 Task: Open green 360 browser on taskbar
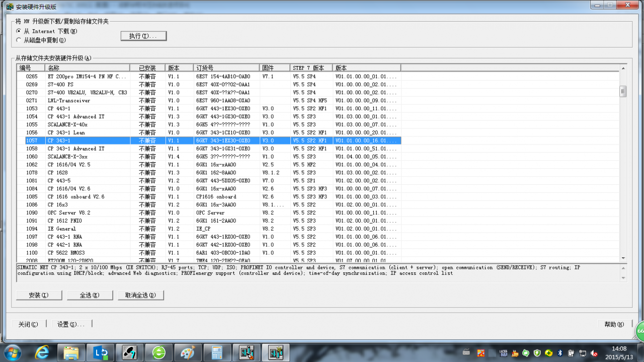click(x=158, y=352)
